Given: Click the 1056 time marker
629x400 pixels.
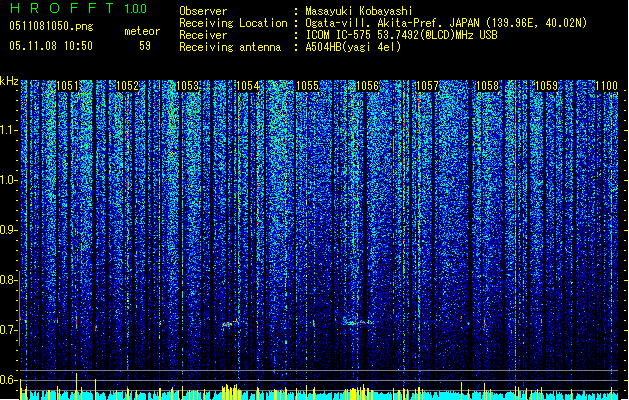Looking at the screenshot, I should (367, 86).
